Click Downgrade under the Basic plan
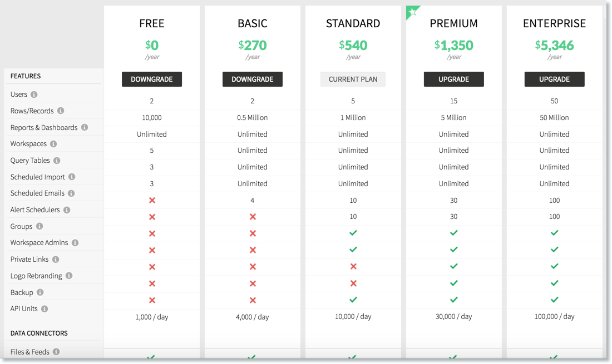The height and width of the screenshot is (364, 612). coord(253,79)
